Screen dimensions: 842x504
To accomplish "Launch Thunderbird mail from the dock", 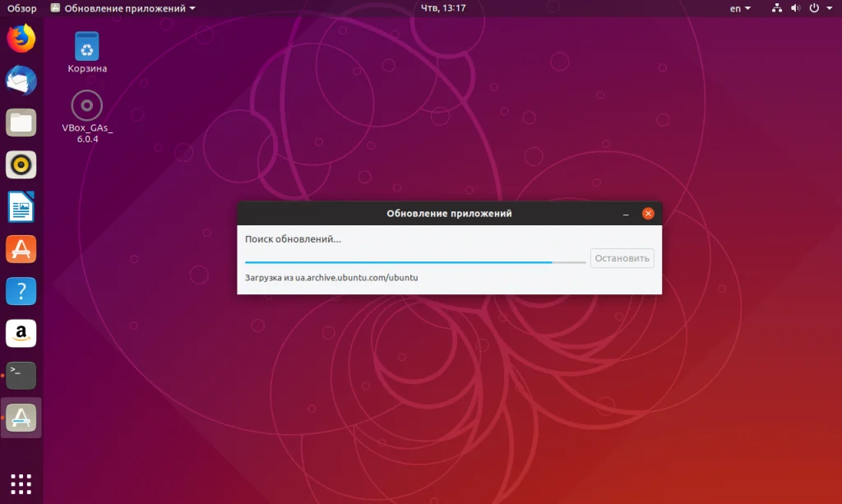I will pyautogui.click(x=21, y=81).
